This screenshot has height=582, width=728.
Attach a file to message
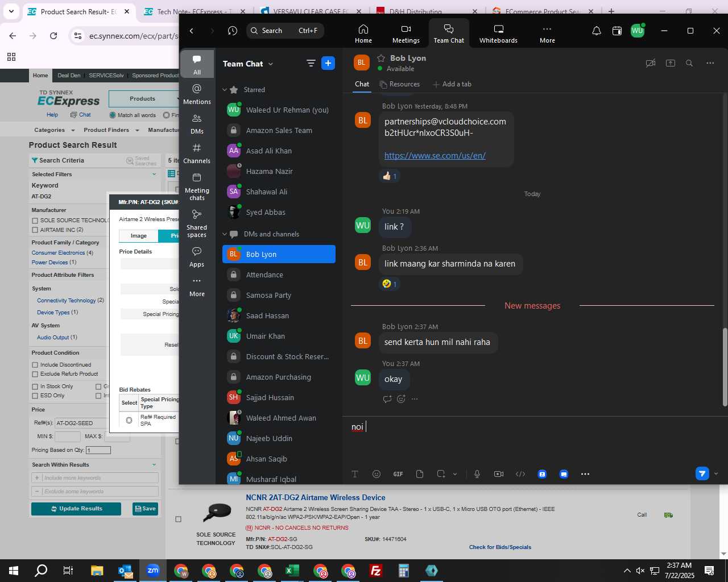click(420, 474)
